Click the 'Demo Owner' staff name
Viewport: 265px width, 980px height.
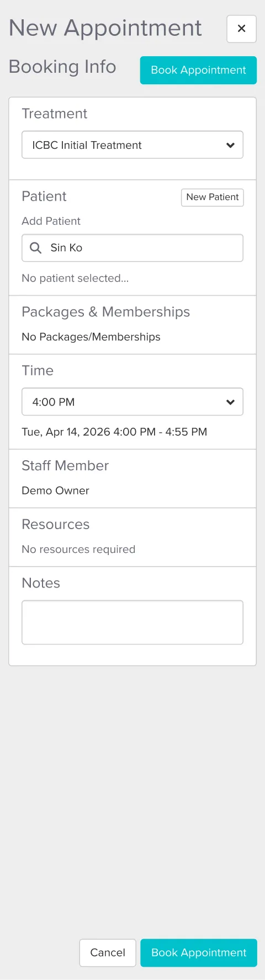pyautogui.click(x=55, y=491)
